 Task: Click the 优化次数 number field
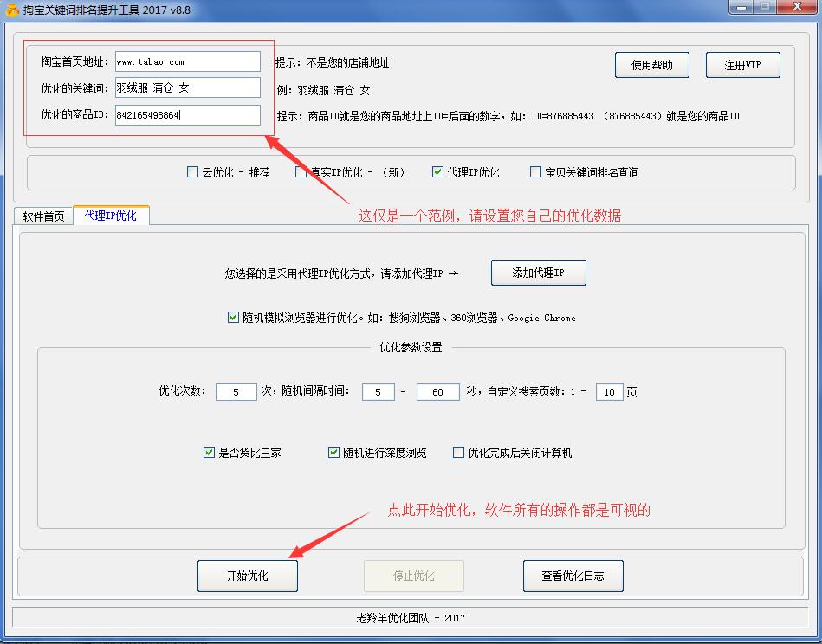click(236, 392)
